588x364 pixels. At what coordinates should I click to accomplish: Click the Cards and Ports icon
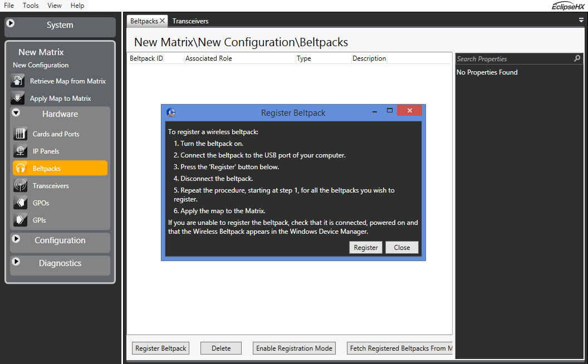click(x=20, y=134)
